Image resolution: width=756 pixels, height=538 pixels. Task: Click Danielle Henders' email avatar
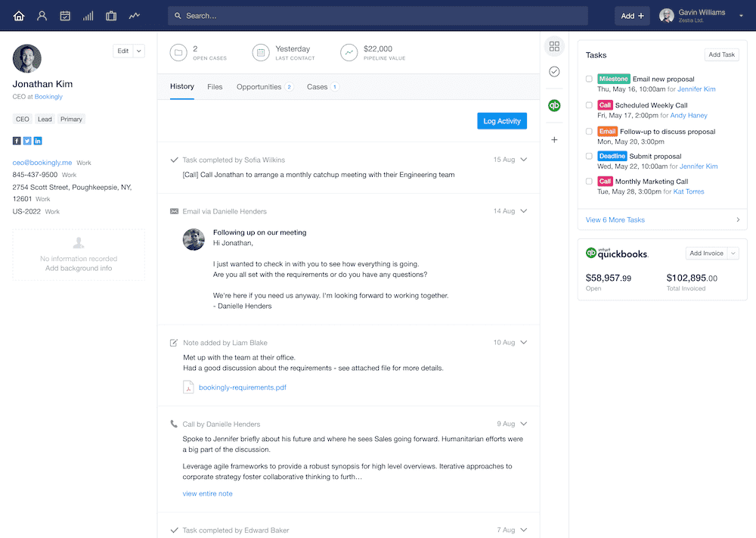(x=194, y=239)
